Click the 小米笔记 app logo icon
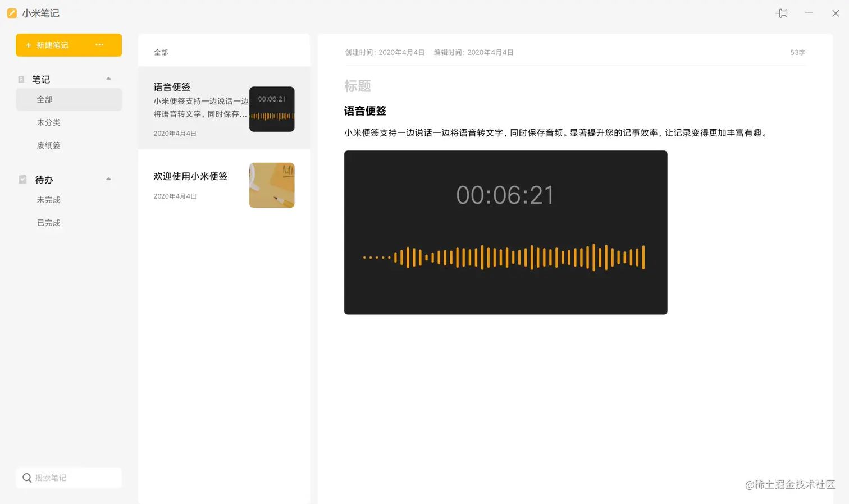849x504 pixels. [12, 13]
